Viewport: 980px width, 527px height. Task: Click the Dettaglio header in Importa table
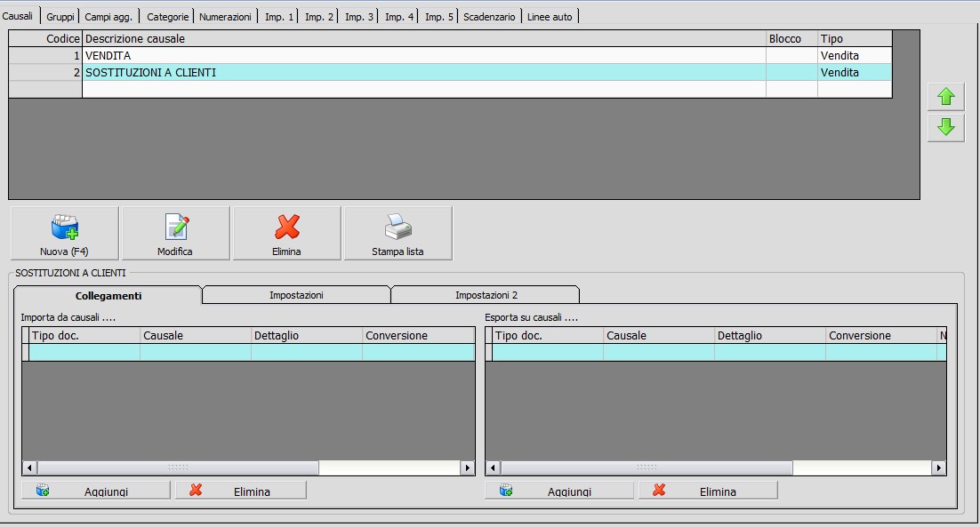(x=307, y=335)
